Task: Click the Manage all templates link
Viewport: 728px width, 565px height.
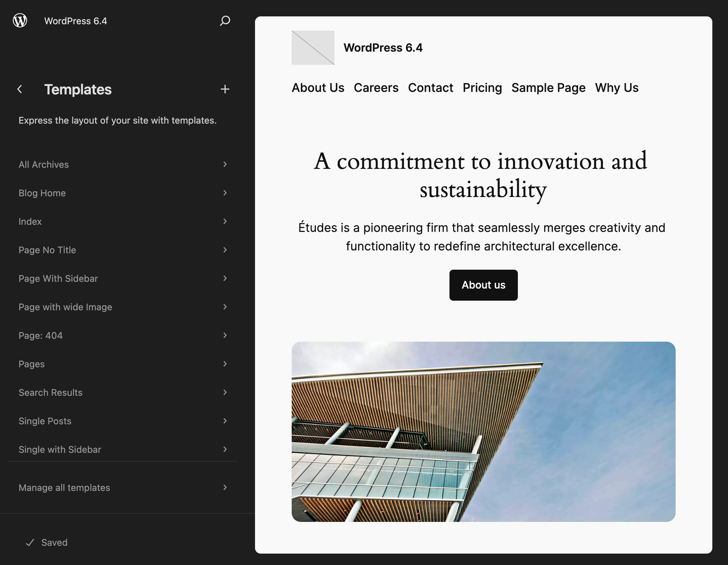Action: [x=64, y=488]
